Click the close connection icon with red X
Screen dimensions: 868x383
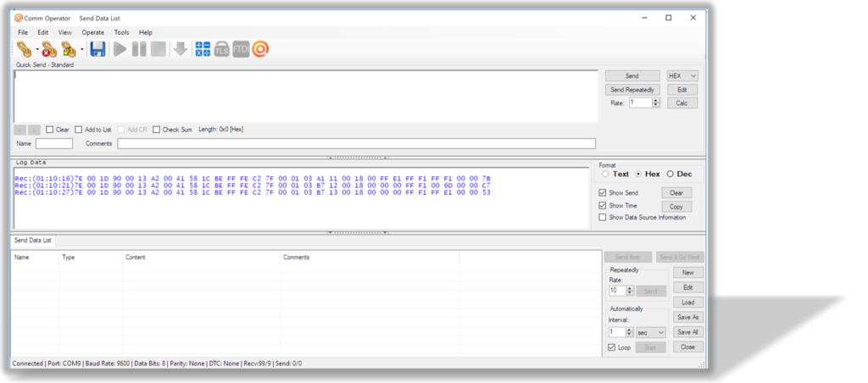point(48,49)
